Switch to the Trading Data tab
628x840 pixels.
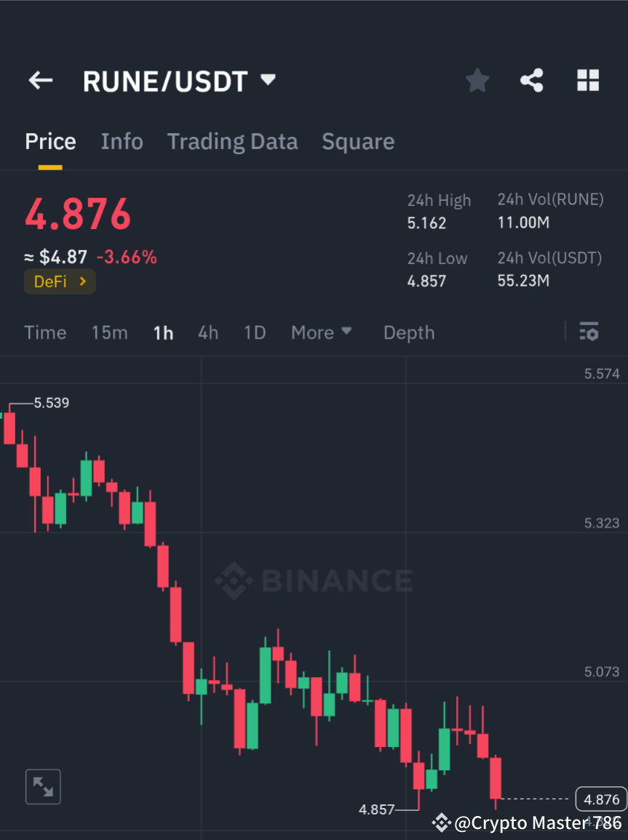[232, 141]
